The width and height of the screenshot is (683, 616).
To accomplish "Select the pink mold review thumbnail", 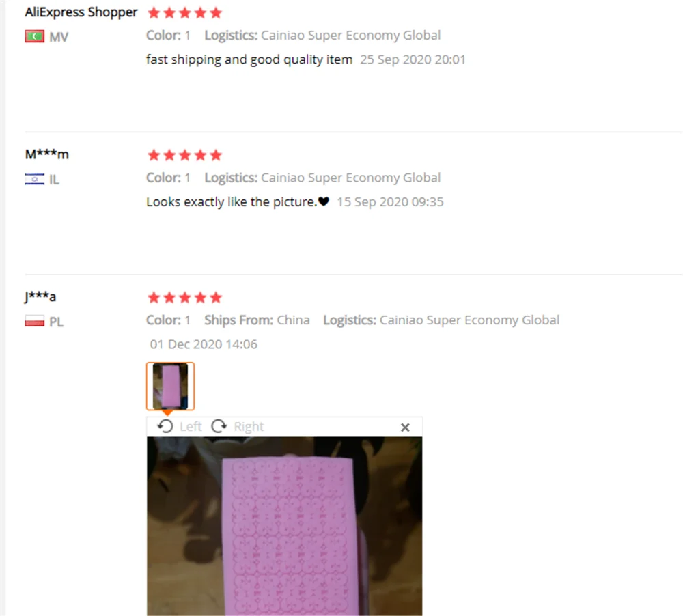I will (x=170, y=386).
